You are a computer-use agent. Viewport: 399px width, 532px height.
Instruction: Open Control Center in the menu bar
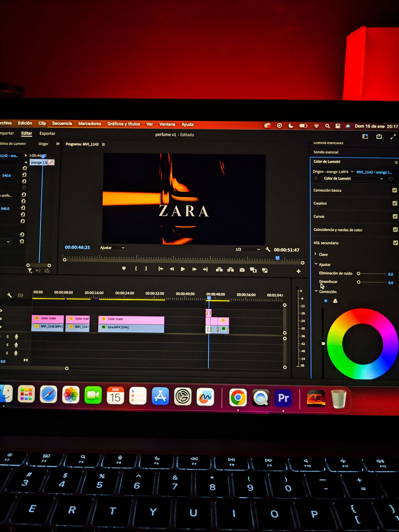[x=338, y=126]
